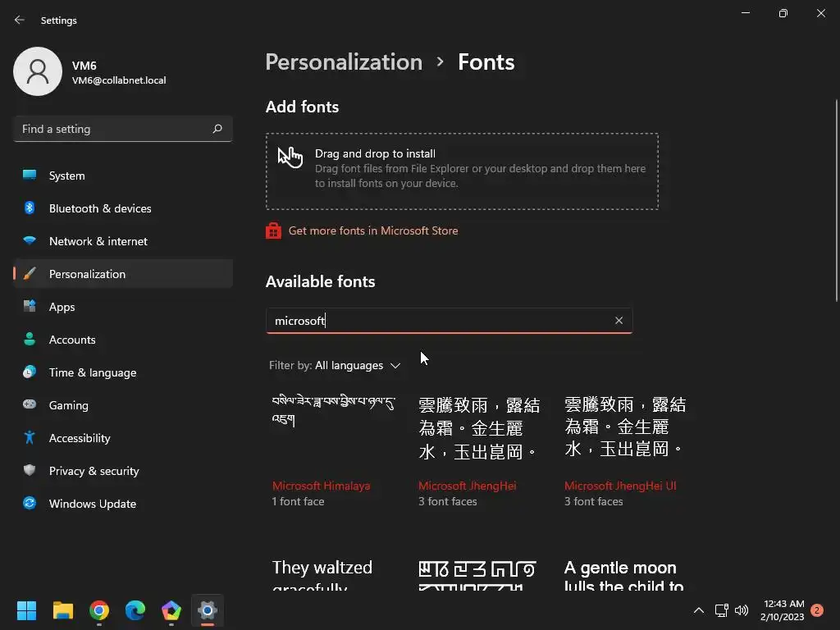The width and height of the screenshot is (840, 630).
Task: Open the colorful pentagon app on taskbar
Action: (171, 610)
